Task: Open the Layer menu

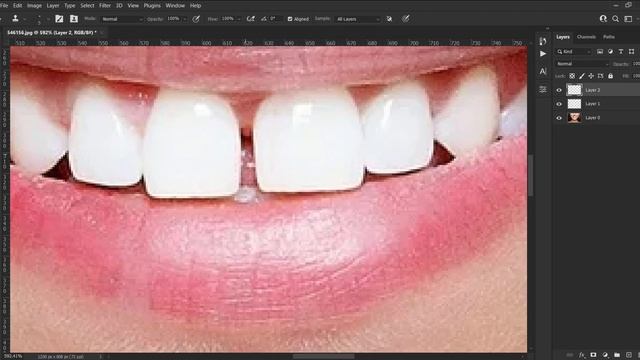Action: coord(53,6)
